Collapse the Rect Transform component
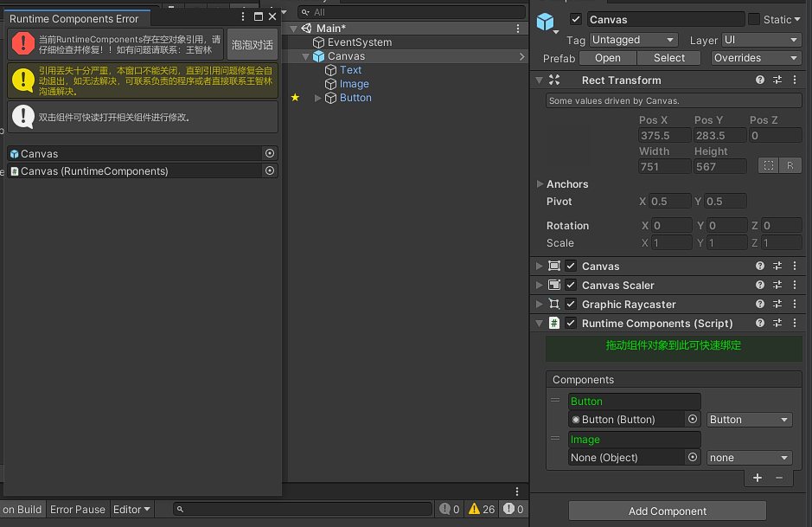 click(x=539, y=80)
